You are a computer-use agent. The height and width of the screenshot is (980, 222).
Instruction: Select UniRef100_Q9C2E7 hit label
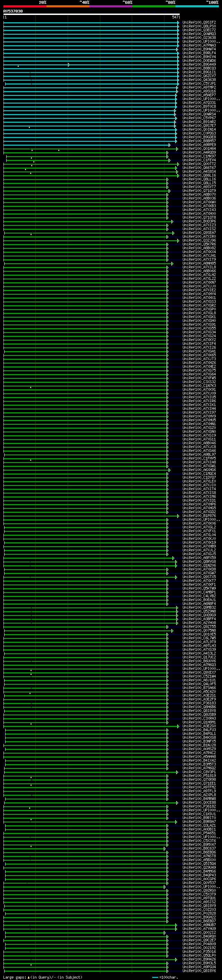click(199, 940)
